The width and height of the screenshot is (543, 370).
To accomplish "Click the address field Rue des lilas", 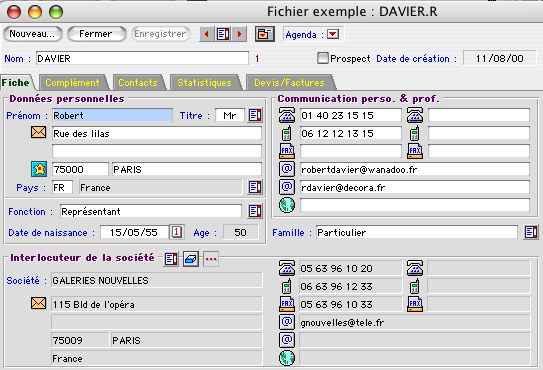I will 157,133.
